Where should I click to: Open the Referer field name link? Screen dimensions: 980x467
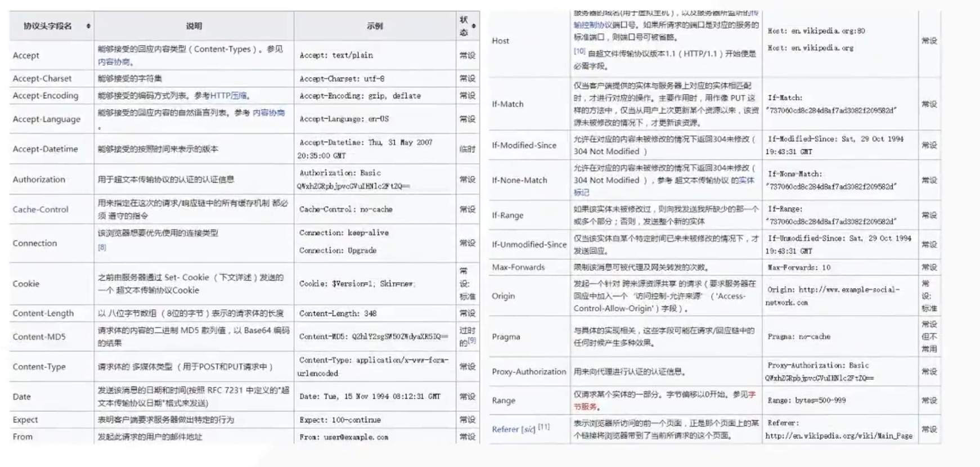tap(513, 429)
